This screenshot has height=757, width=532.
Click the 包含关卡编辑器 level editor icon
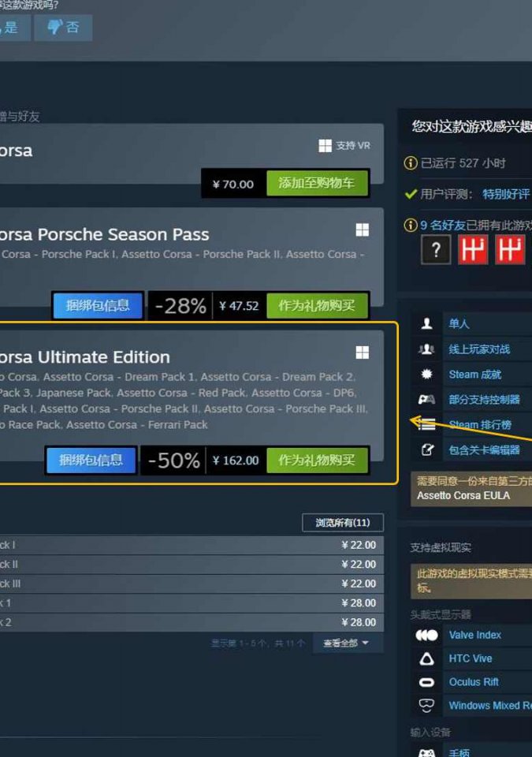[426, 450]
